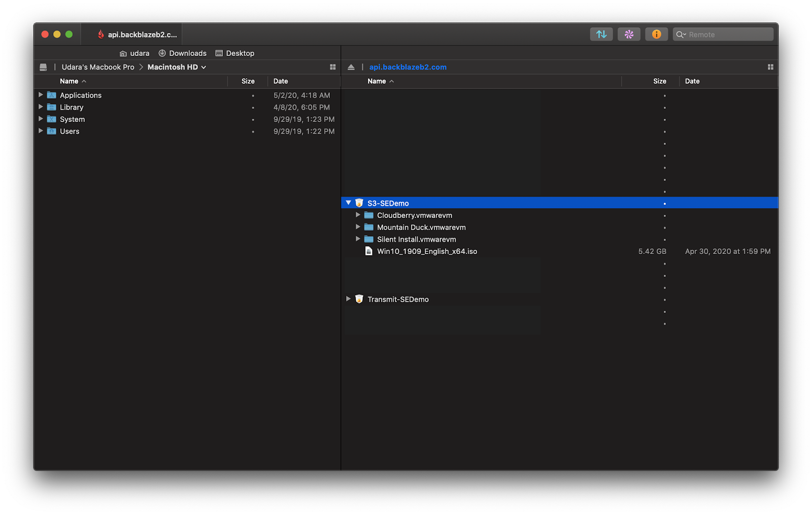Select the Win10_1909_English_x64.iso file name
The image size is (812, 515).
click(427, 251)
